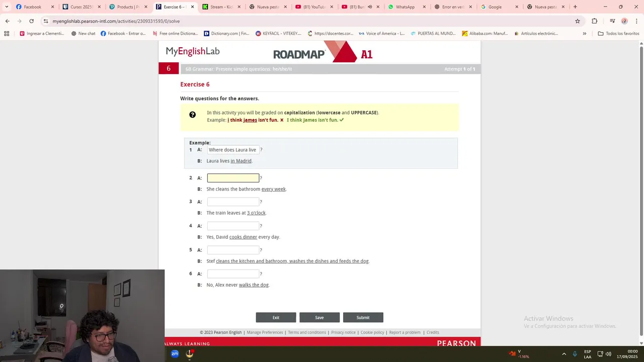Screen dimensions: 644x362
Task: Open the Chrome profile avatar
Action: click(x=624, y=21)
